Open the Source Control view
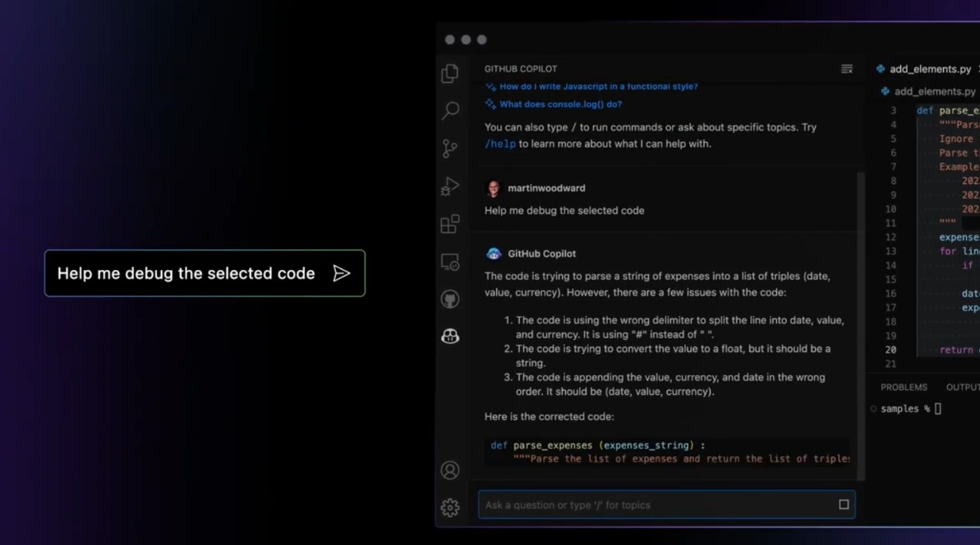The width and height of the screenshot is (980, 545). point(450,149)
